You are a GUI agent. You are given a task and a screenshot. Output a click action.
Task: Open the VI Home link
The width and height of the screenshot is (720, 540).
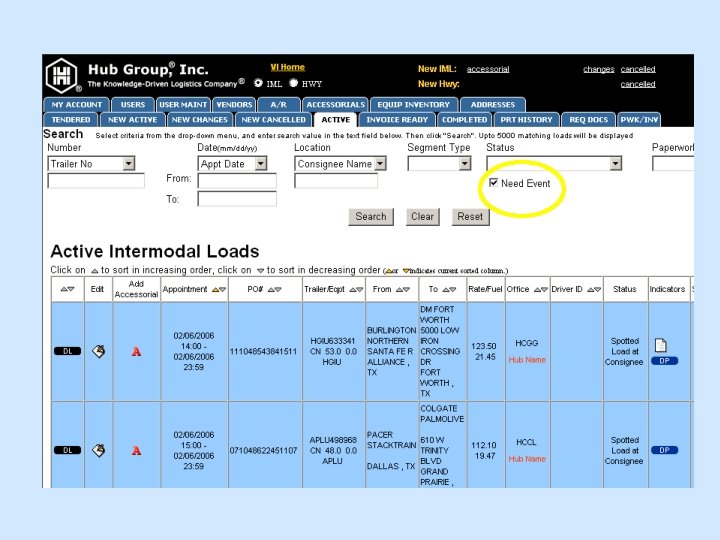pos(287,68)
